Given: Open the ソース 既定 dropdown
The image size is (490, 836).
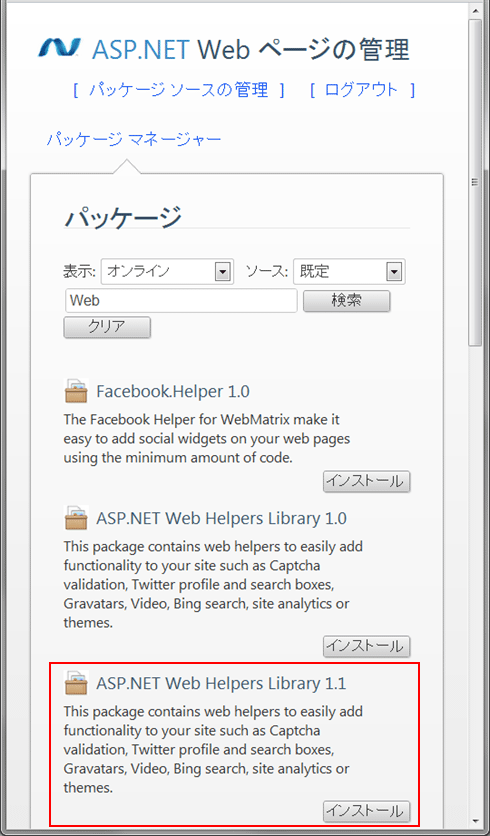Looking at the screenshot, I should click(x=349, y=272).
